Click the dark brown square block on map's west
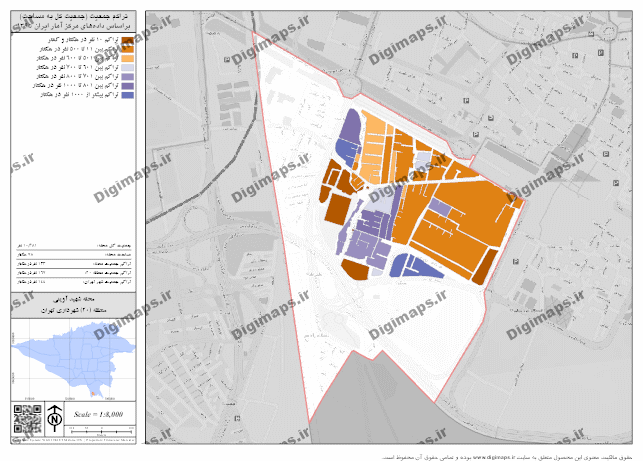The width and height of the screenshot is (643, 461). [x=338, y=209]
